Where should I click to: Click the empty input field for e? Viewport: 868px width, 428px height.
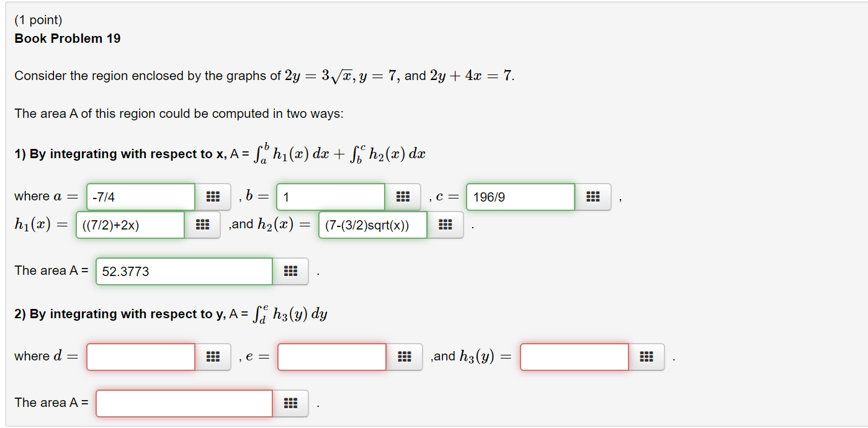(331, 357)
